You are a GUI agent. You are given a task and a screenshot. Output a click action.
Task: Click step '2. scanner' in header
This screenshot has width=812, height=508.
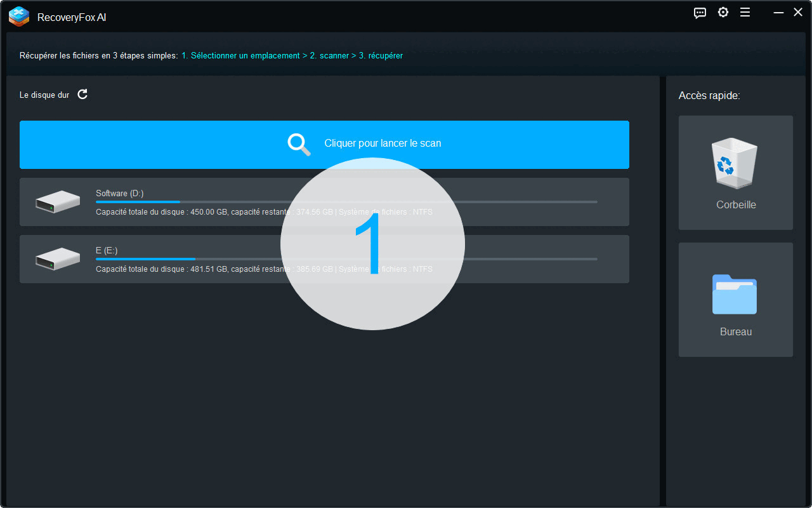[x=329, y=56]
